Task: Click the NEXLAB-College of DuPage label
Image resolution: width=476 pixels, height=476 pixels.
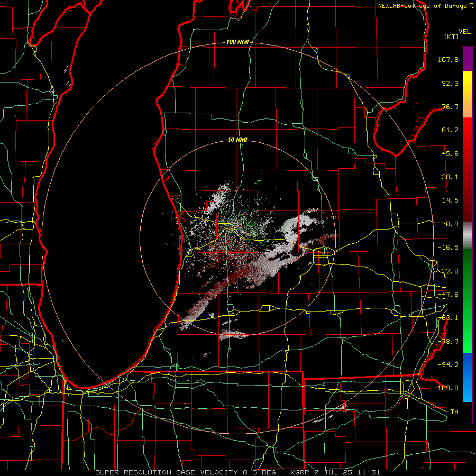Action: click(x=422, y=6)
